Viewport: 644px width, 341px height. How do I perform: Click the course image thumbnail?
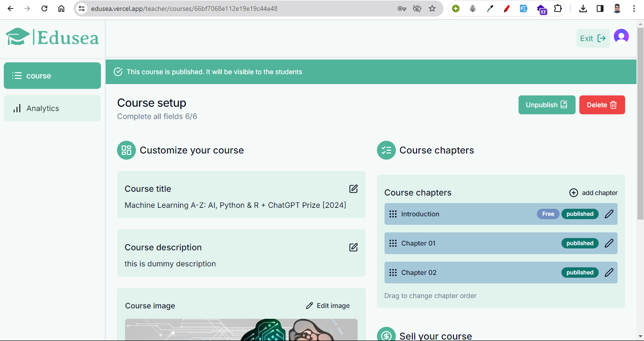click(241, 330)
